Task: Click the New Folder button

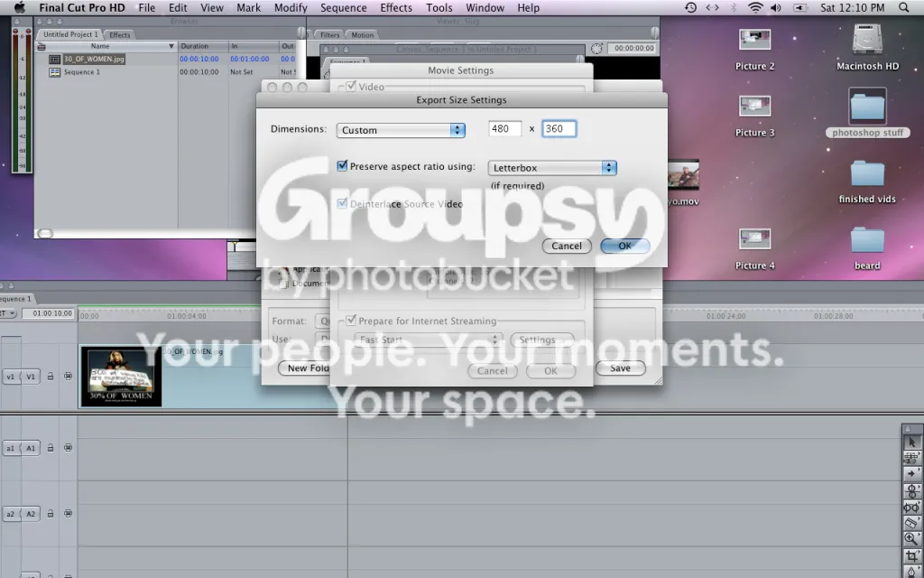Action: (x=304, y=368)
